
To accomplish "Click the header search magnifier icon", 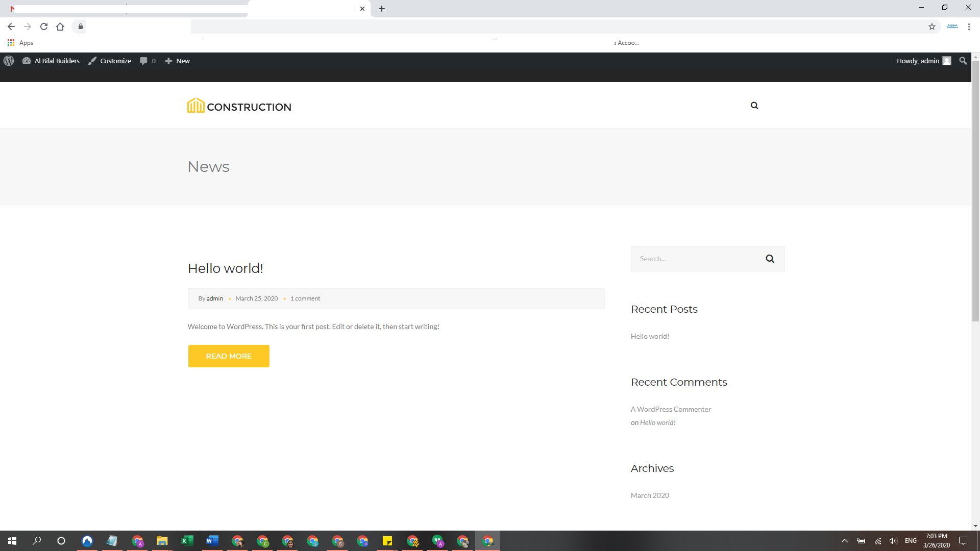I will click(x=754, y=106).
